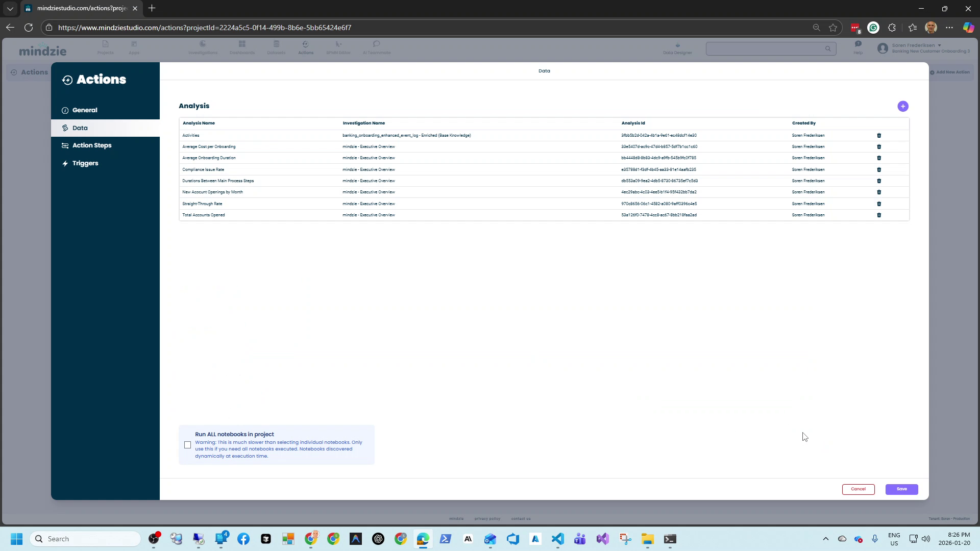The width and height of the screenshot is (980, 551).
Task: Reload the browser page
Action: 29,28
